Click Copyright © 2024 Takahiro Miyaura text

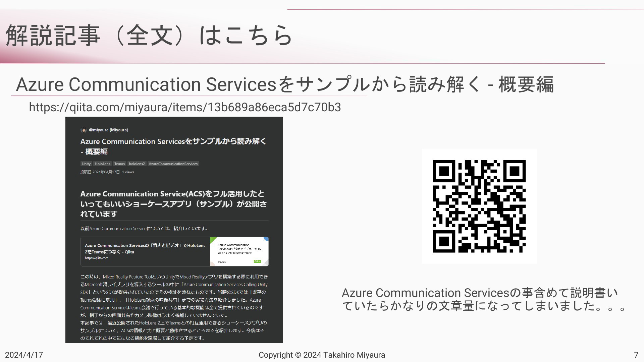(x=322, y=355)
